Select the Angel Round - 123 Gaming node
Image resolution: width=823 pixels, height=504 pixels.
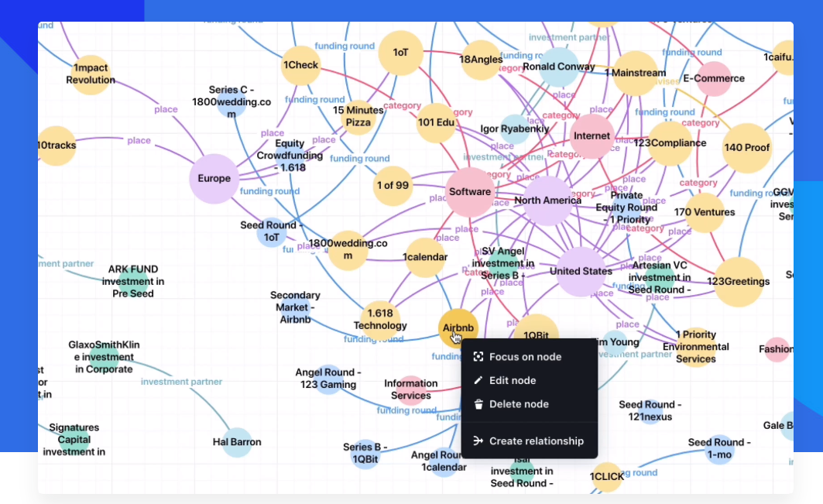click(x=328, y=379)
